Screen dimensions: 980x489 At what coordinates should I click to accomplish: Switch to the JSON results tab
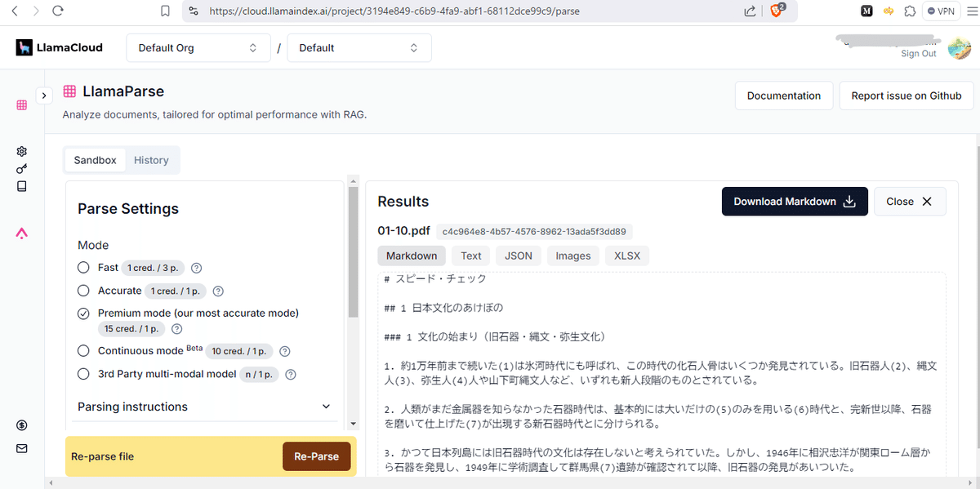[518, 256]
